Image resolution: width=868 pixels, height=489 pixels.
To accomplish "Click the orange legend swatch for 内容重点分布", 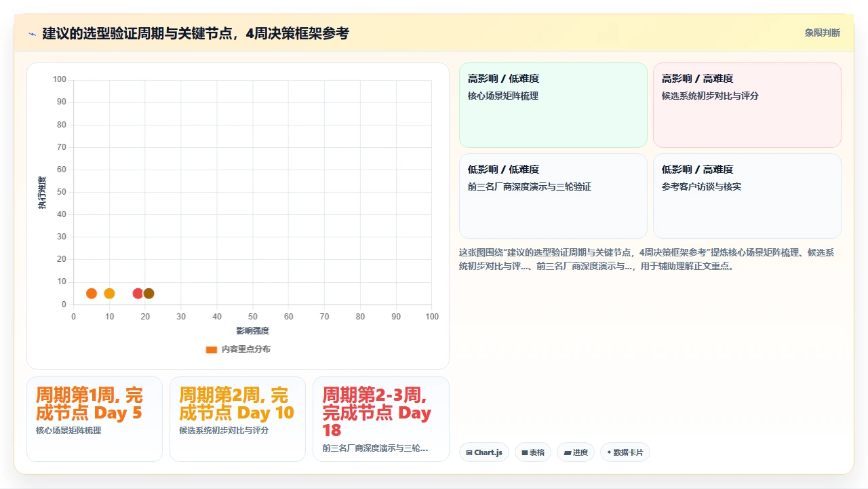I will (x=212, y=350).
